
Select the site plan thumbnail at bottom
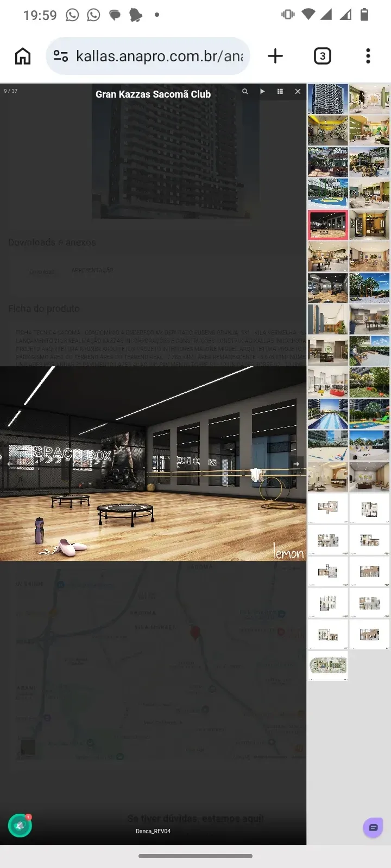click(328, 665)
